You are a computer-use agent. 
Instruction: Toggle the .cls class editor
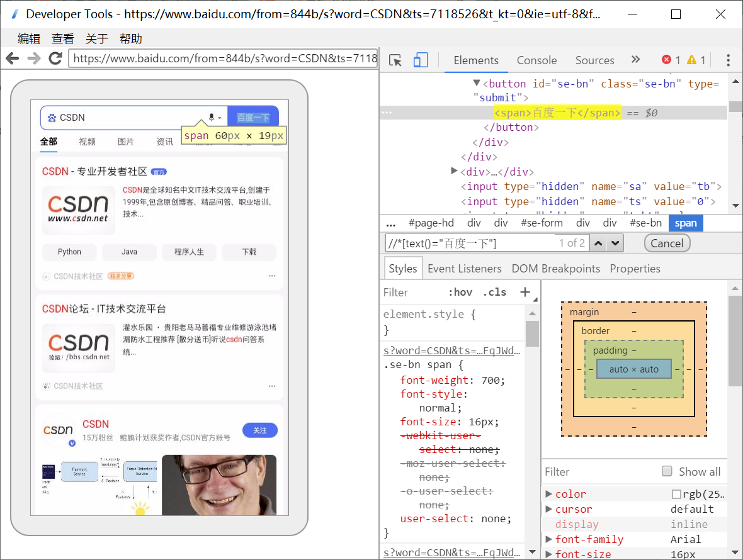[x=494, y=292]
